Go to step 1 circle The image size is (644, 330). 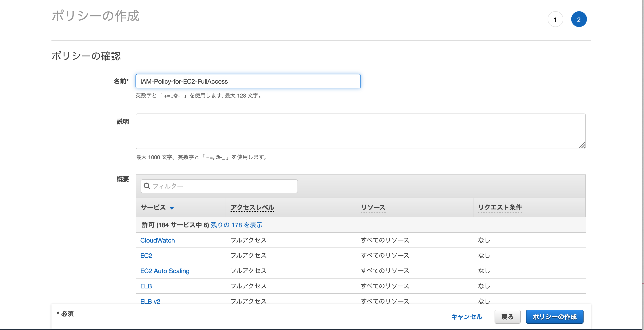(x=555, y=20)
